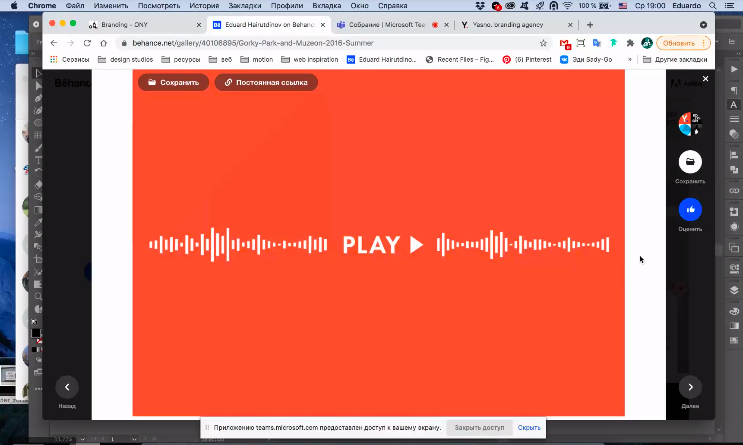Viewport: 743px width, 445px height.
Task: Click Скрыть on the sharing notification
Action: (x=529, y=427)
